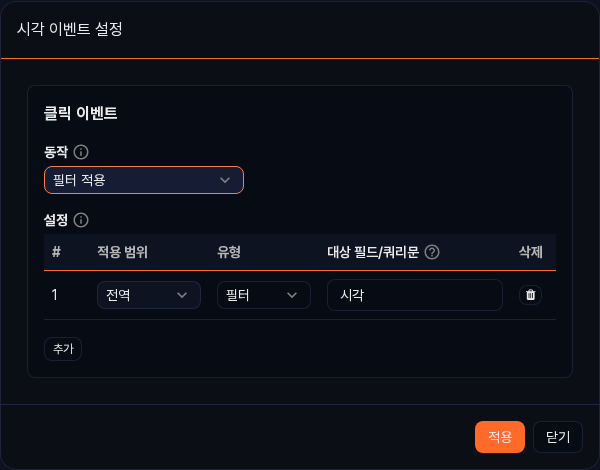Focus the 시각 target field input
This screenshot has height=470, width=600.
click(x=414, y=295)
